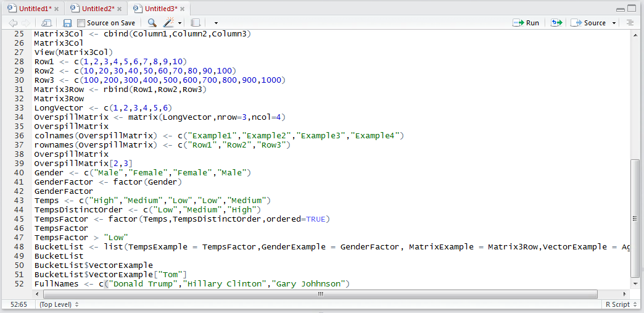
Task: Click the vertical scrollbar thumb
Action: click(635, 218)
